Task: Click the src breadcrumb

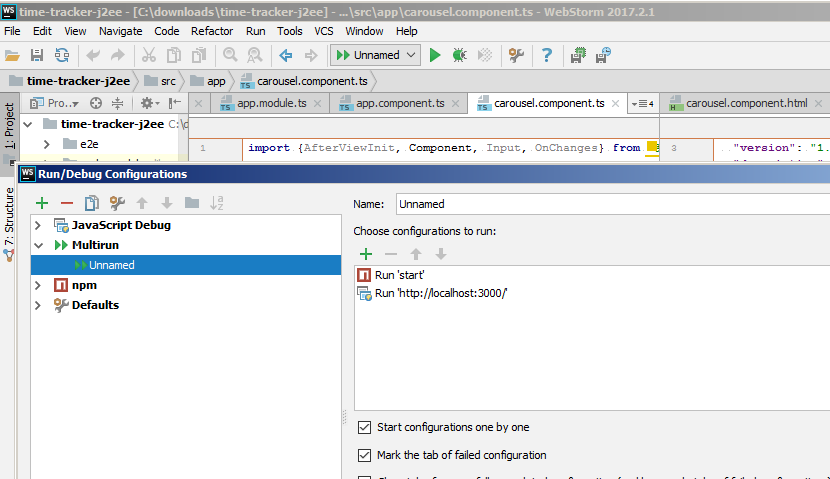Action: tap(160, 81)
